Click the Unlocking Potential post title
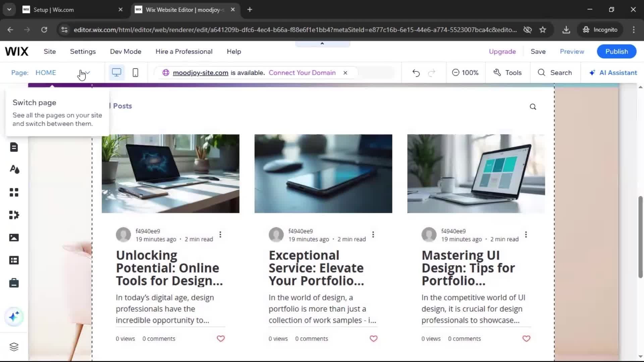This screenshot has width=644, height=362. point(169,268)
